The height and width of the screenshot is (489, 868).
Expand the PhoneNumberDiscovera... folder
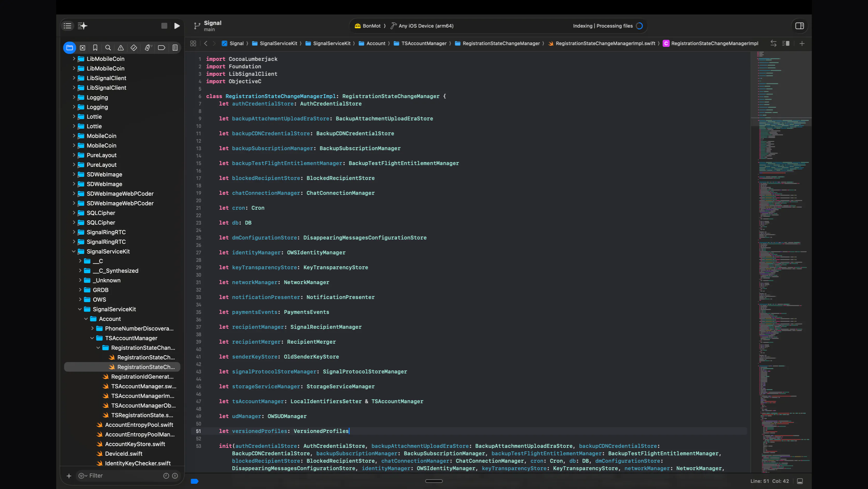(x=92, y=328)
